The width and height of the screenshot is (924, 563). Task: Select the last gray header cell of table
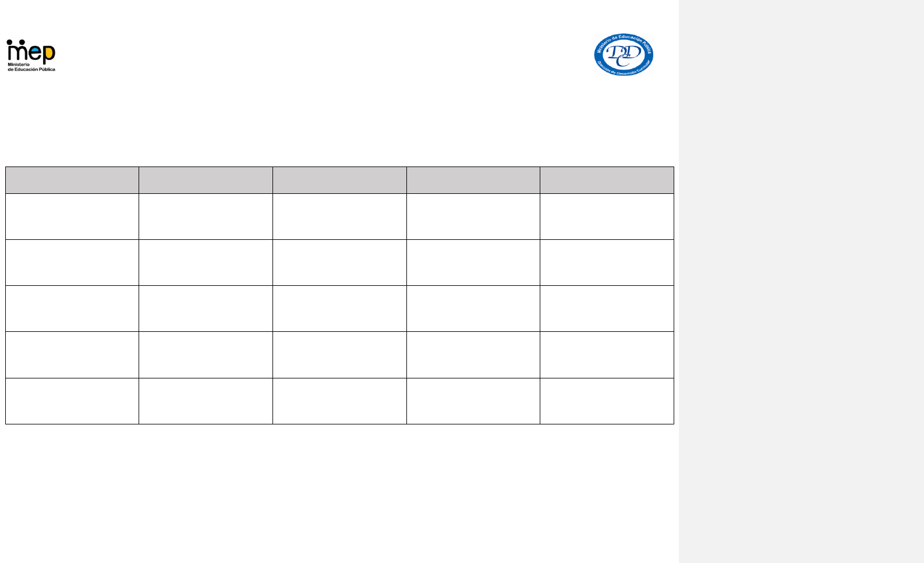[607, 180]
